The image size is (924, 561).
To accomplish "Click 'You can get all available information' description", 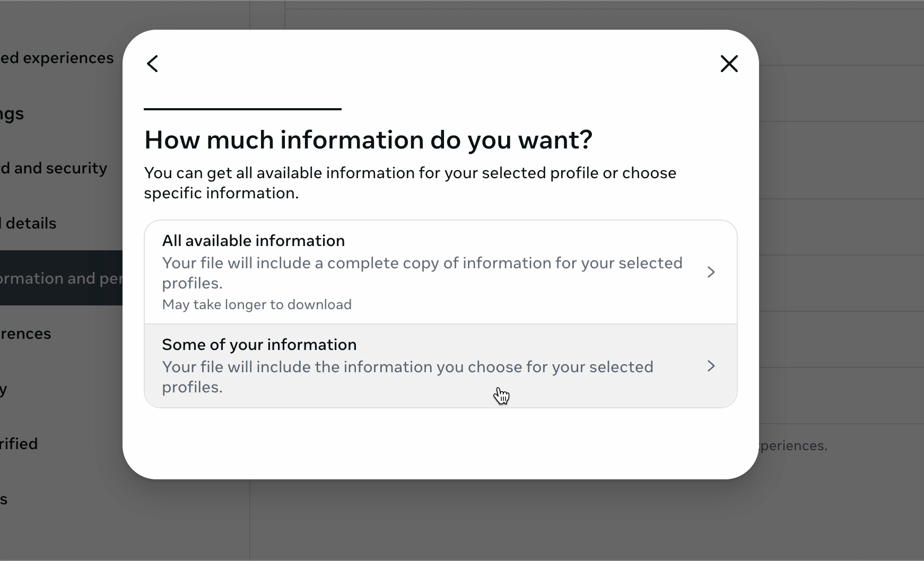I will [410, 183].
